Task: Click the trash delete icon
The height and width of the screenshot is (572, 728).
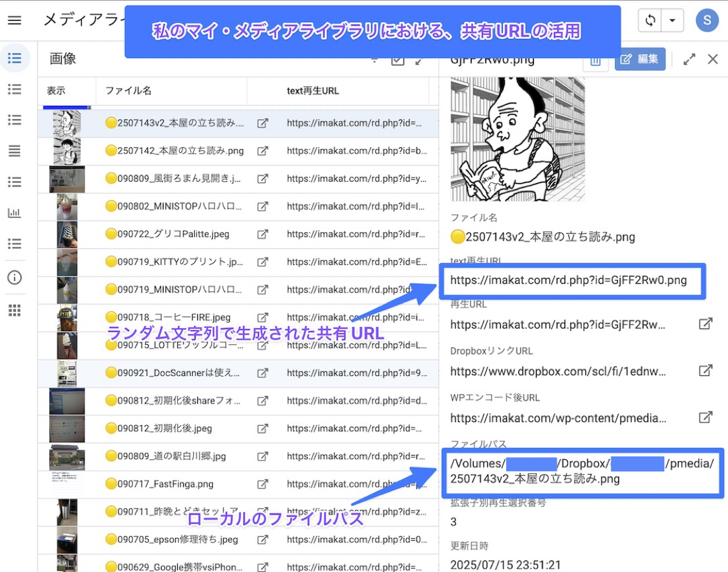Action: click(x=595, y=61)
